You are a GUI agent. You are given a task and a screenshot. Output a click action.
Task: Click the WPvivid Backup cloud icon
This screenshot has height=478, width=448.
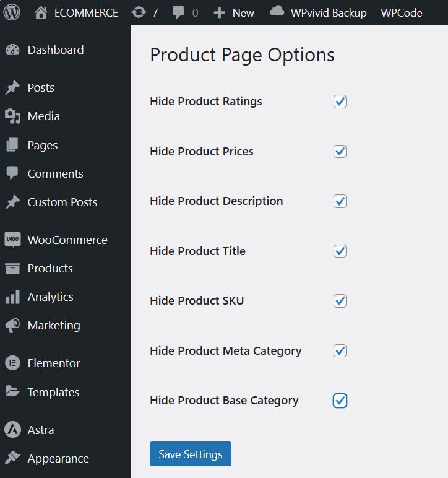tap(277, 11)
